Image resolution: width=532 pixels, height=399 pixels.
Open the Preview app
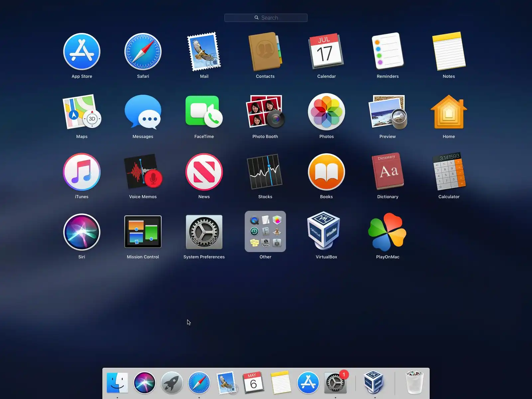(x=388, y=112)
